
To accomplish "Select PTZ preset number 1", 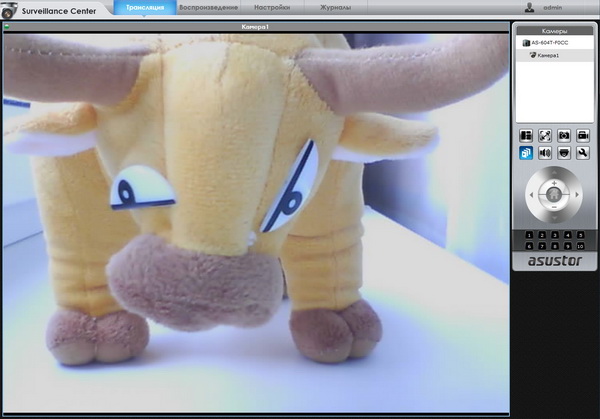I will 530,235.
